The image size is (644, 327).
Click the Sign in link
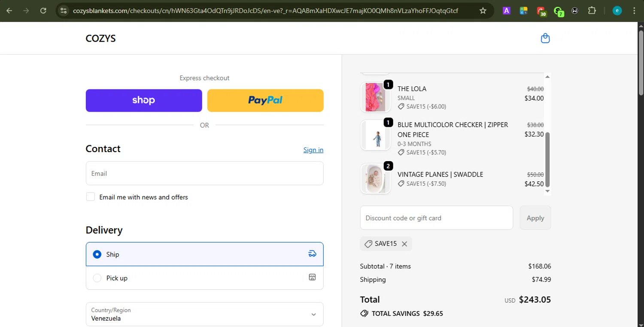coord(313,150)
